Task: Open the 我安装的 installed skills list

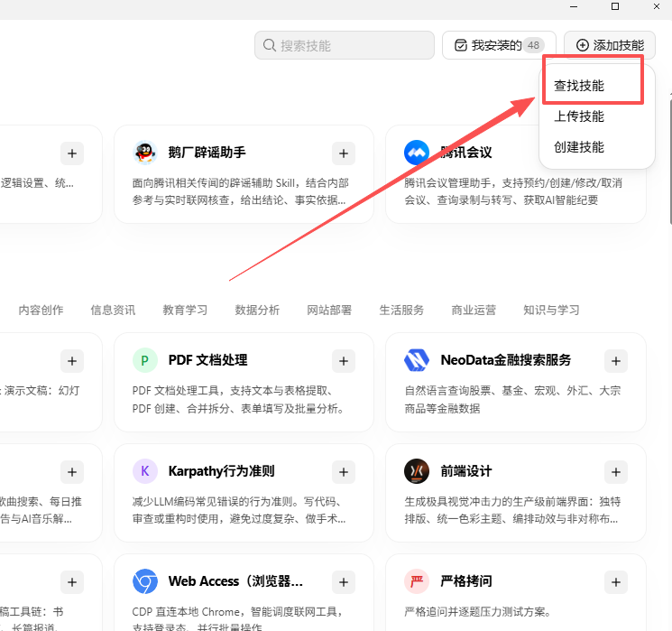Action: click(499, 45)
